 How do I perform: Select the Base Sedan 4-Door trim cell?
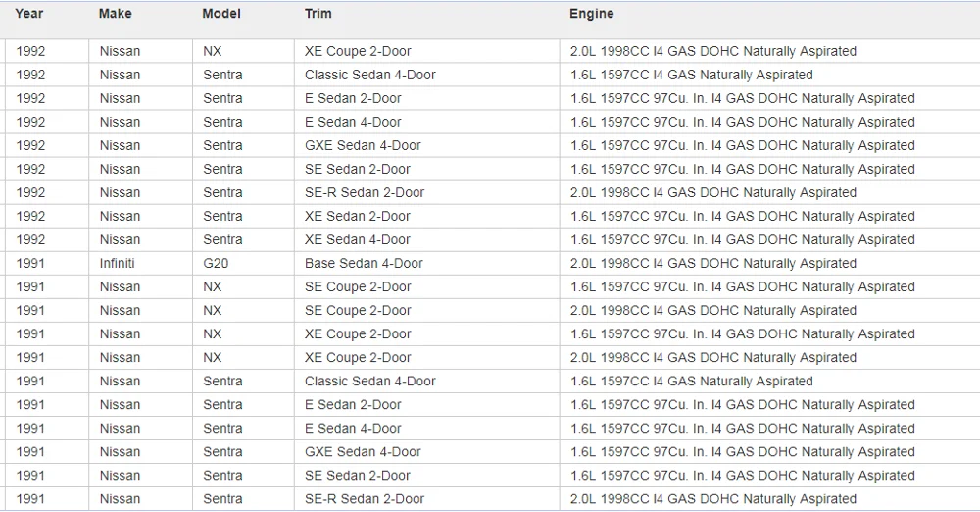pyautogui.click(x=364, y=263)
